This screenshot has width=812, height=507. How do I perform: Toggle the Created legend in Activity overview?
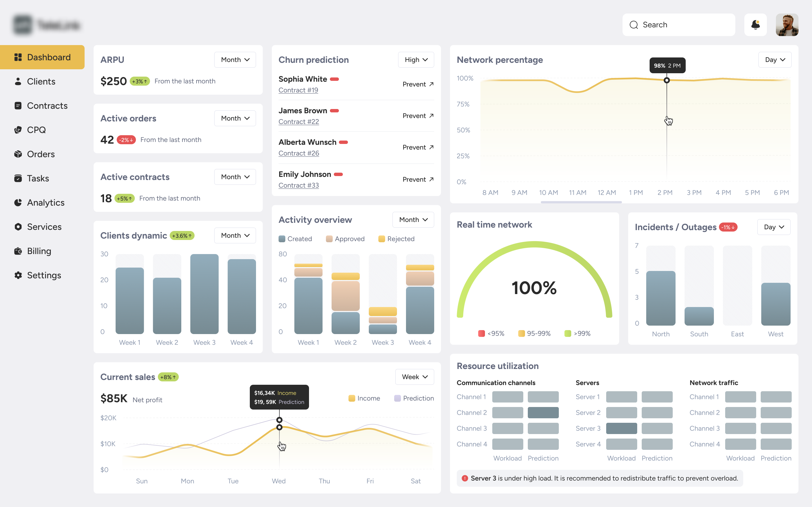(295, 239)
